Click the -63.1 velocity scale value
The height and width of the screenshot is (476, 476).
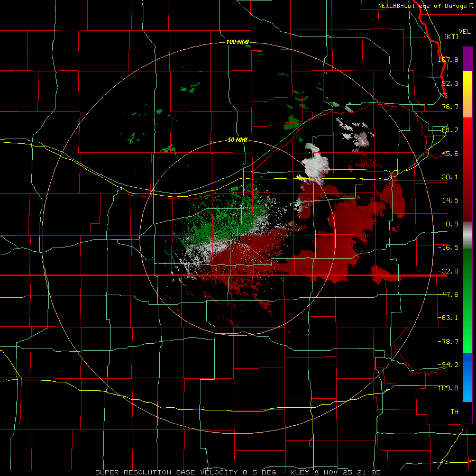coord(448,318)
